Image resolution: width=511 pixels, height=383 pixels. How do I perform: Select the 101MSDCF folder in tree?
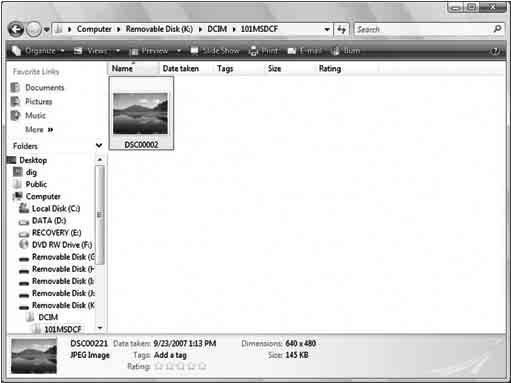63,329
